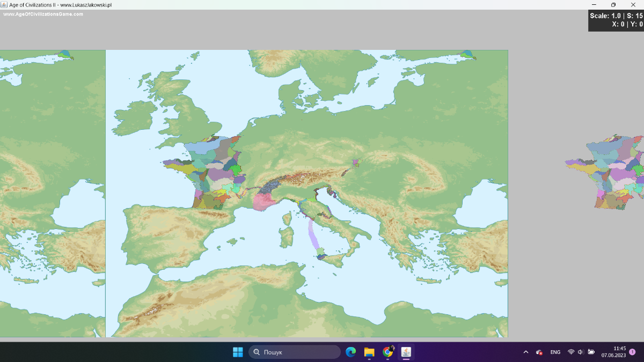Click the Java icon in the title bar
Image resolution: width=644 pixels, height=362 pixels.
point(5,4)
